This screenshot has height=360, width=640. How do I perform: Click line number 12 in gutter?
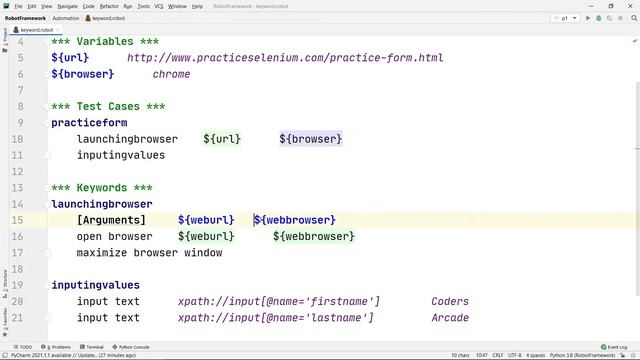tap(17, 172)
